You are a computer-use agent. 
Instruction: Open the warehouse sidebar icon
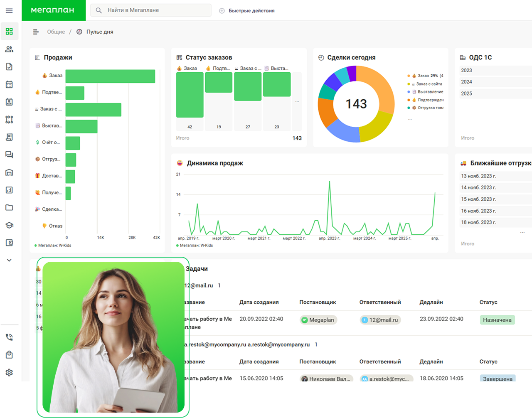9,172
